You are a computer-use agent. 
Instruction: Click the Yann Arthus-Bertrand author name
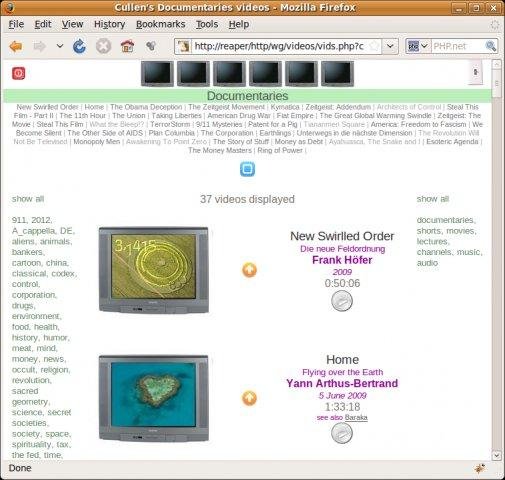click(x=342, y=383)
